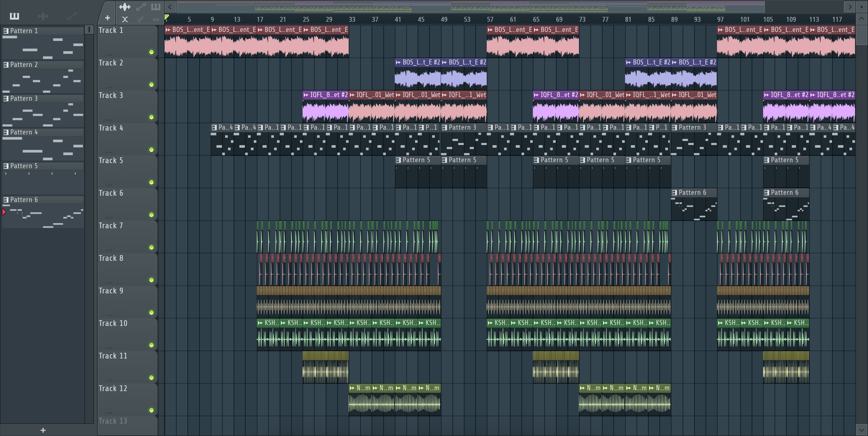The image size is (868, 436).
Task: Click the scroll-left arrow of the playlist overview
Action: (170, 7)
